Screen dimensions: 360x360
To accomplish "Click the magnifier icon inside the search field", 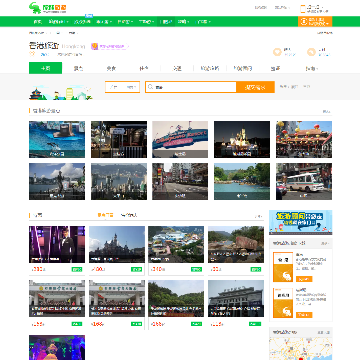I will click(151, 87).
